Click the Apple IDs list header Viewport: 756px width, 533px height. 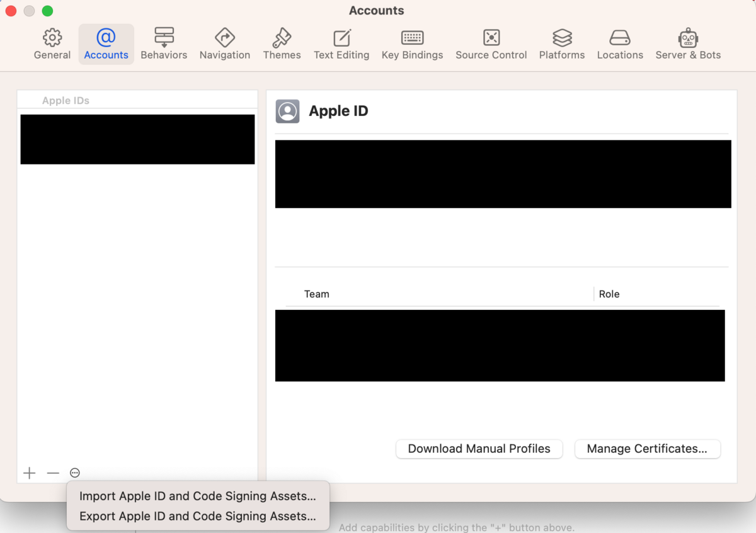coord(66,101)
